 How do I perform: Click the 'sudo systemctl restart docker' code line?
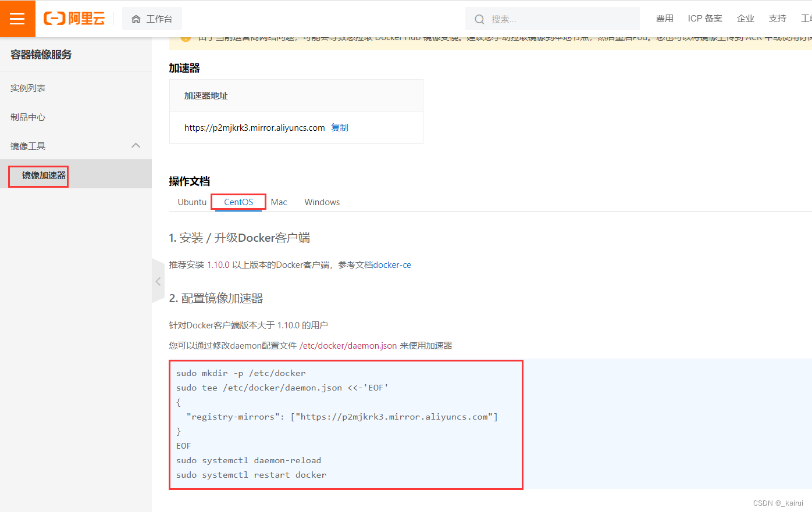point(251,475)
